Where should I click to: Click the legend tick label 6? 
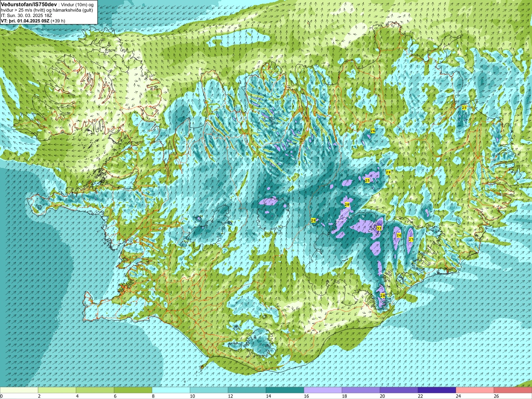click(x=116, y=397)
